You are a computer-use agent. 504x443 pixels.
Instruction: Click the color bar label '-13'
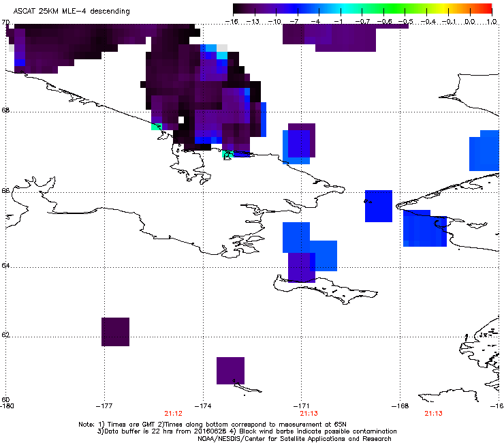click(253, 22)
